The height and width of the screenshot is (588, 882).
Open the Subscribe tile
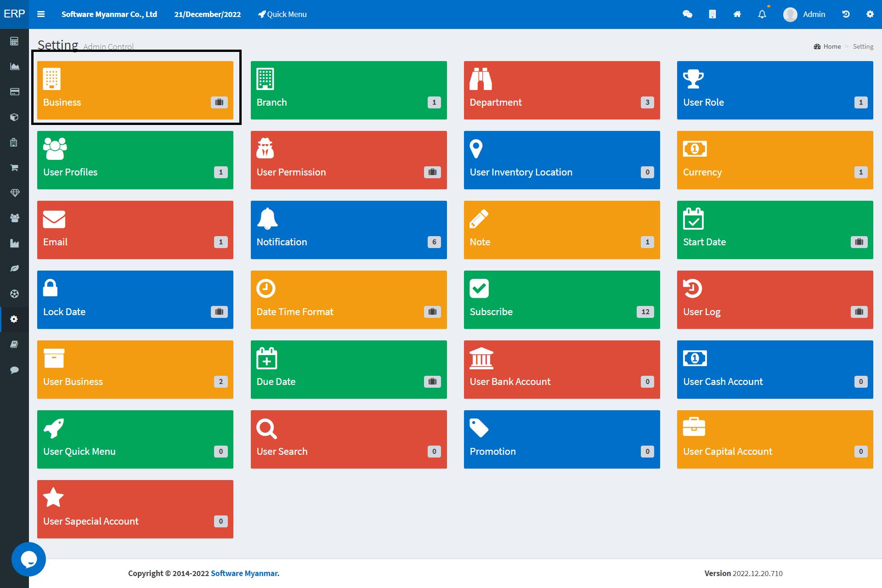(562, 300)
